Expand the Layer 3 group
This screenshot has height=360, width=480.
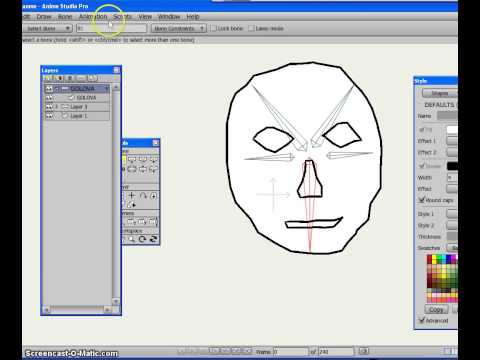[x=57, y=107]
